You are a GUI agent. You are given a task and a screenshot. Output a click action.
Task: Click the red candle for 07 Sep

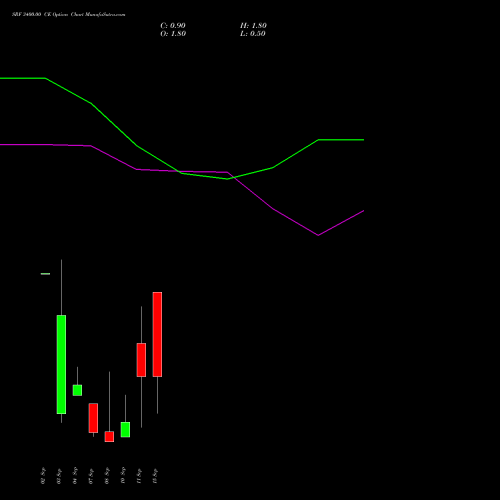[93, 418]
